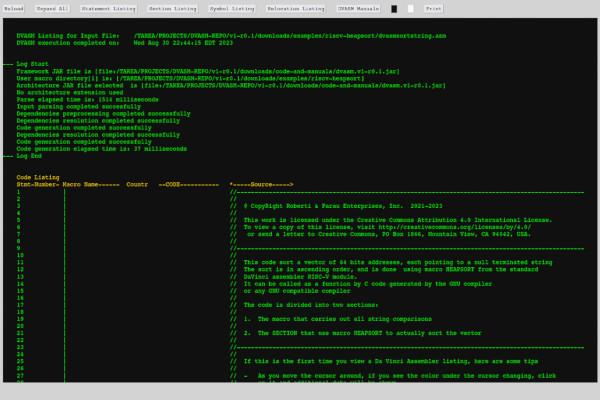The height and width of the screenshot is (400, 600).
Task: Click the Reload button
Action: [14, 8]
